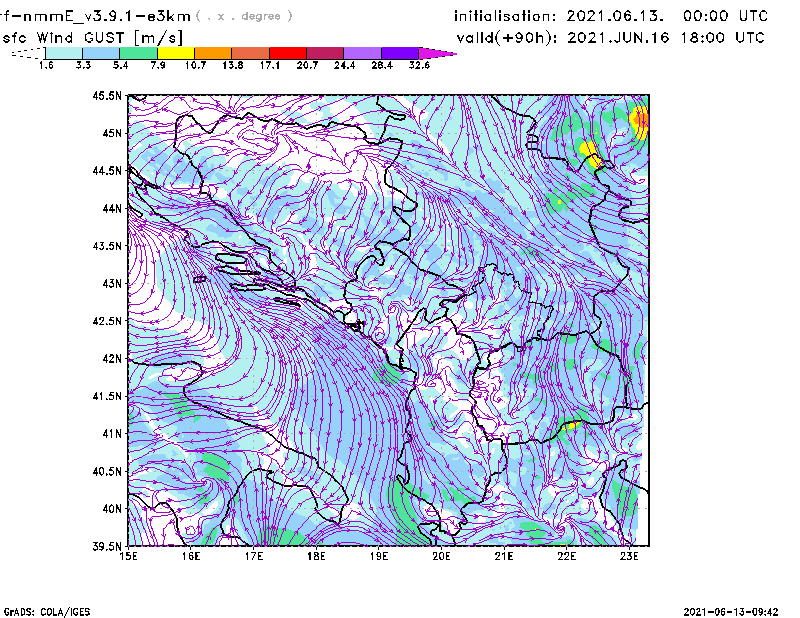
Task: Click the grey '( . x . degree )' text
Action: click(244, 16)
